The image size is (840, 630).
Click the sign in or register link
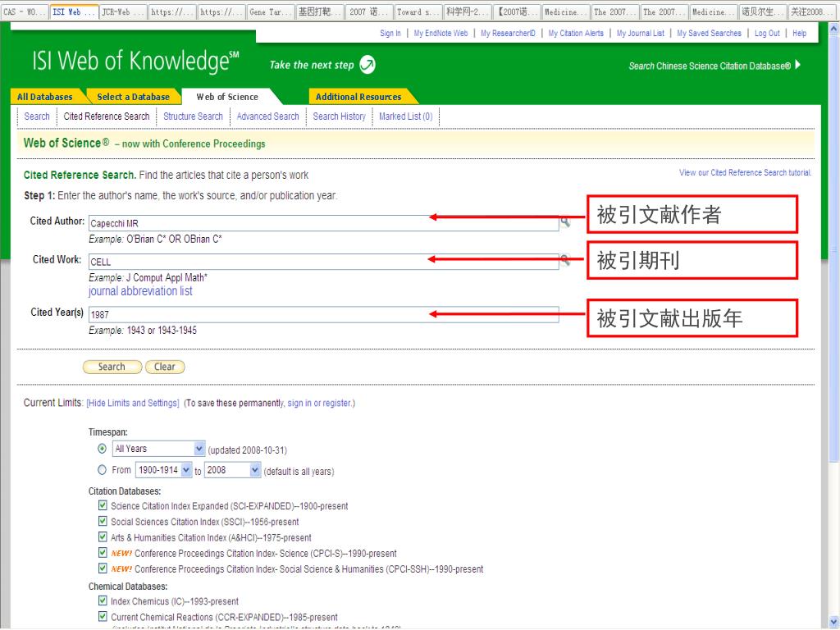(x=319, y=403)
